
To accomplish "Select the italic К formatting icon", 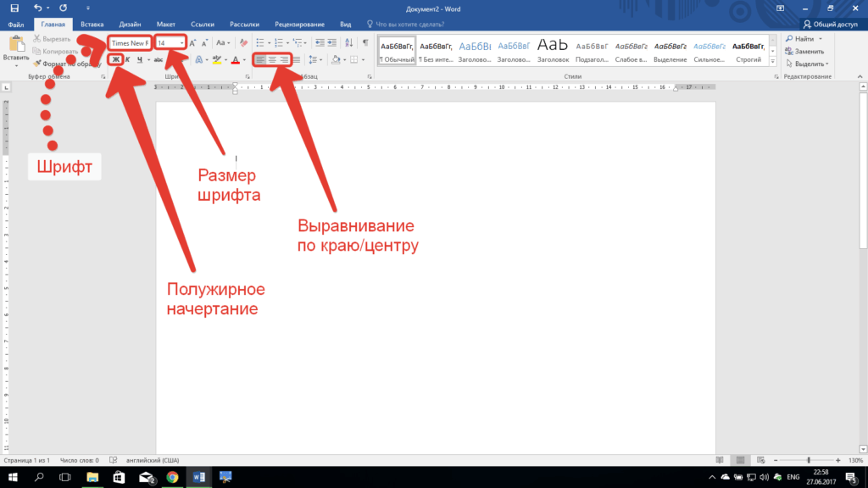I will pos(127,59).
